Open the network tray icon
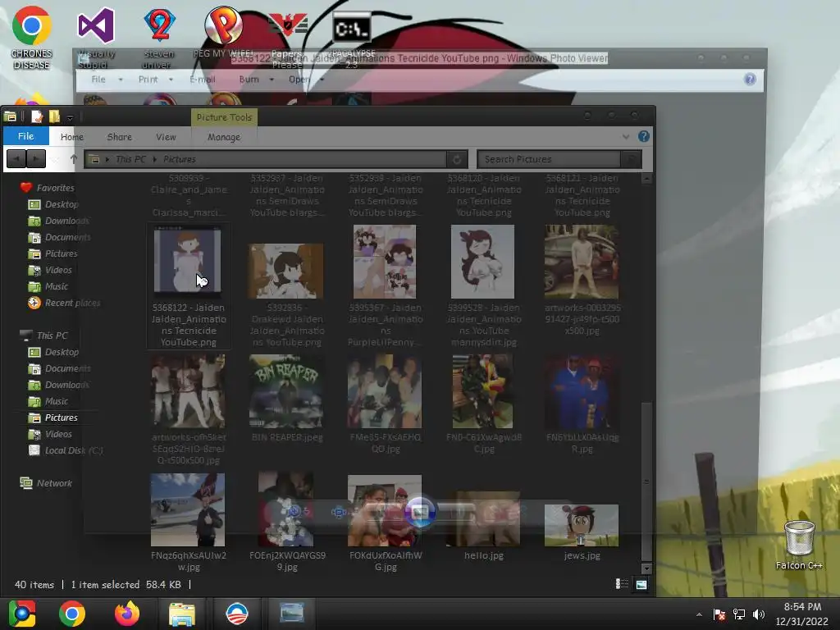 (739, 614)
